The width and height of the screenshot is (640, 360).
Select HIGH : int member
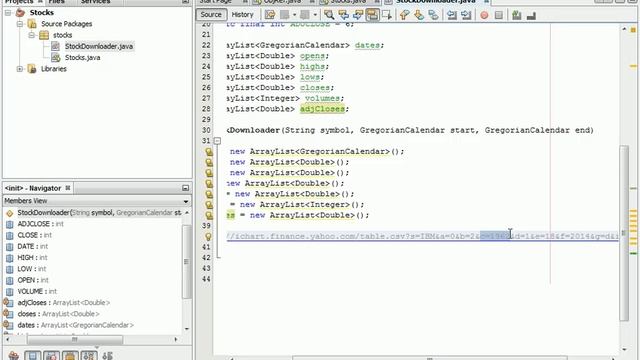32,258
